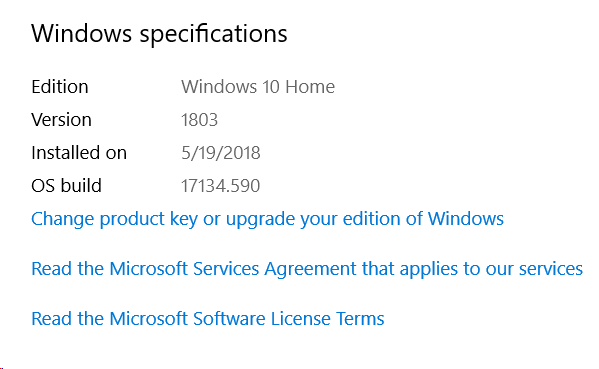Click the 1803 version number
Viewport: 599px width, 369px height.
pos(199,120)
